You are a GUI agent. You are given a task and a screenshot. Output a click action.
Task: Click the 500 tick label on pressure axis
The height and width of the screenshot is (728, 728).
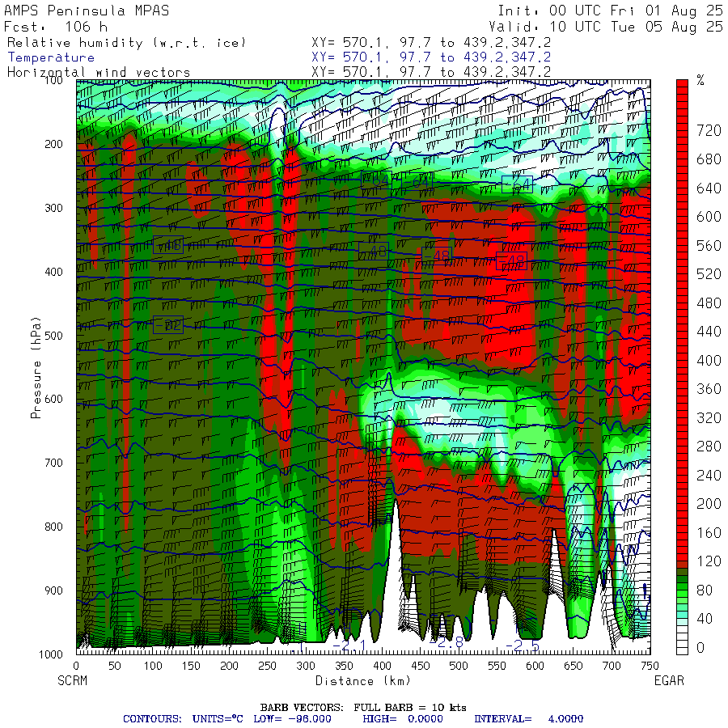[53, 335]
